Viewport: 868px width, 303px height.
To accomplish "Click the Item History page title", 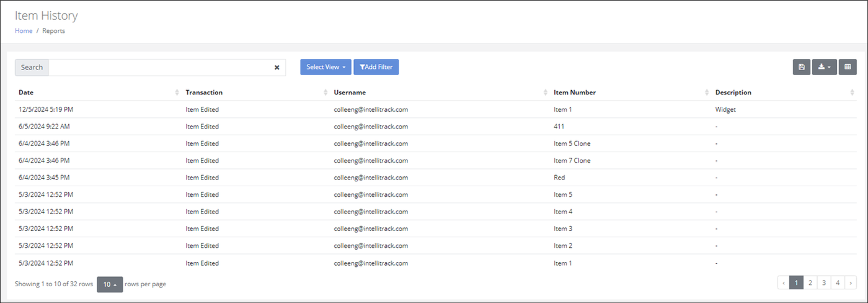I will pos(46,16).
